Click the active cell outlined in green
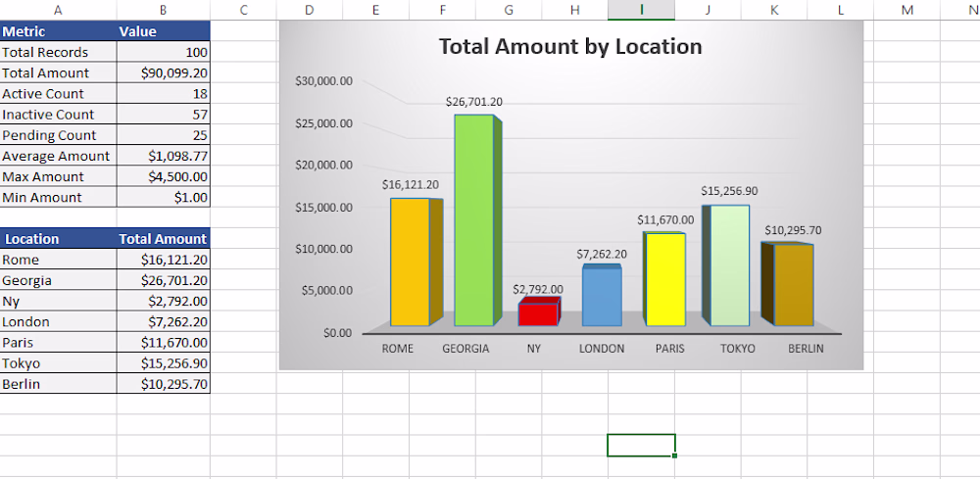The height and width of the screenshot is (479, 980). [x=641, y=446]
